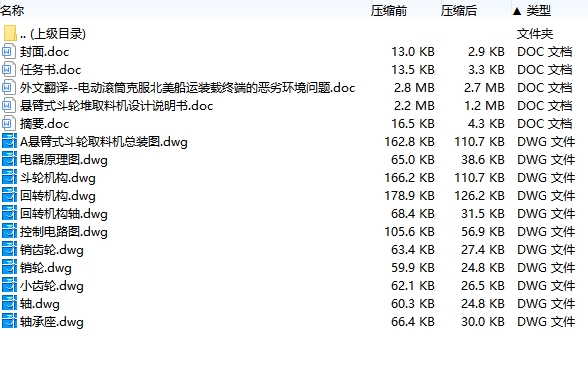Select the file name 回转机构.dwg
Screen dimensions: 588x365
coord(58,196)
